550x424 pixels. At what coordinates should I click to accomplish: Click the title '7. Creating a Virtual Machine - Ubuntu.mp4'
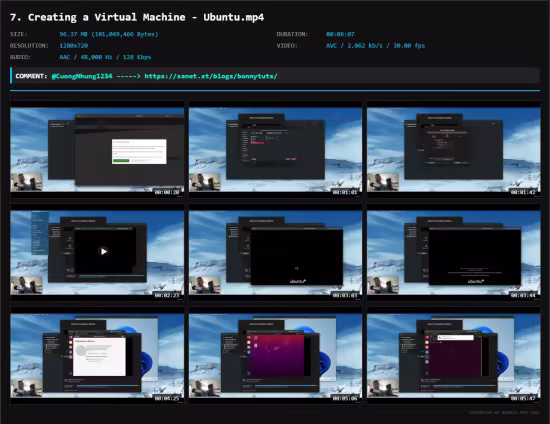137,17
